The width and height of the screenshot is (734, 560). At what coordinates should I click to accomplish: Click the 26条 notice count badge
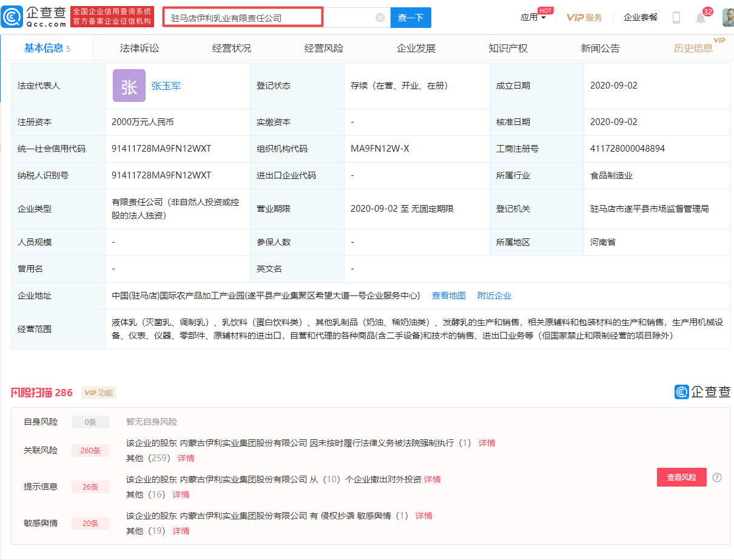90,487
